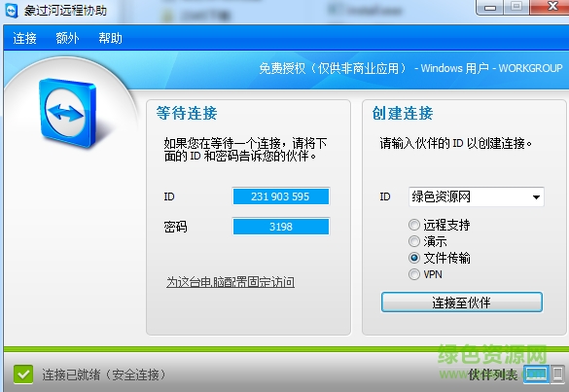Click the 免费授权（仅供非商业应用）license text
This screenshot has height=392, width=569.
[333, 68]
